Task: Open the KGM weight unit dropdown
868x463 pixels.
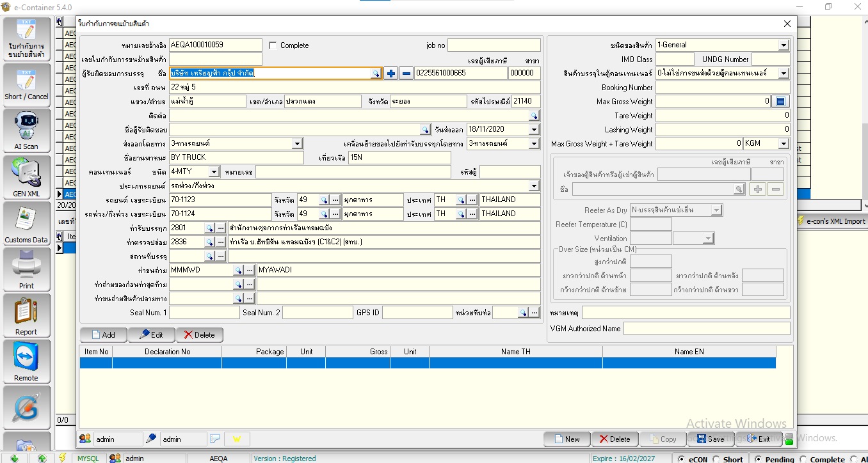Action: pyautogui.click(x=784, y=144)
